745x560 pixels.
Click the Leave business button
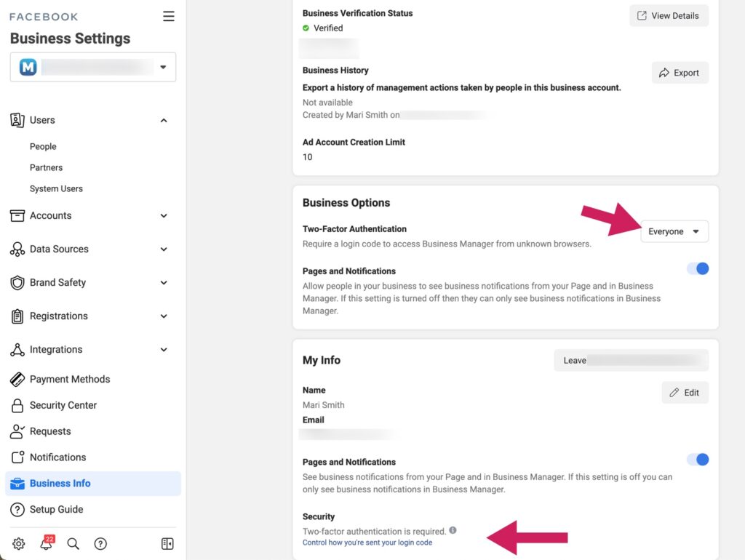pyautogui.click(x=631, y=361)
